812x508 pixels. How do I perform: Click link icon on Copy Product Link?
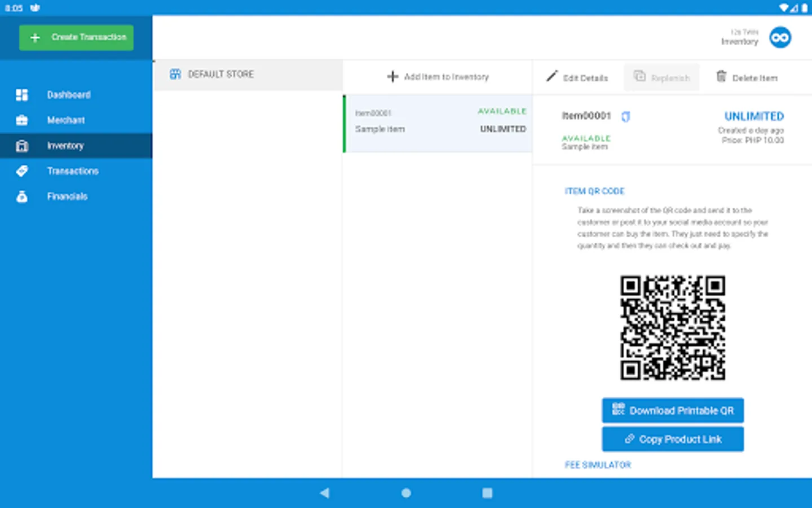tap(629, 439)
